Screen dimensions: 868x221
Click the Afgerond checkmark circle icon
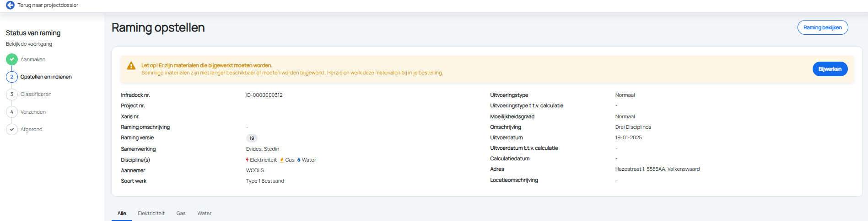coord(12,129)
